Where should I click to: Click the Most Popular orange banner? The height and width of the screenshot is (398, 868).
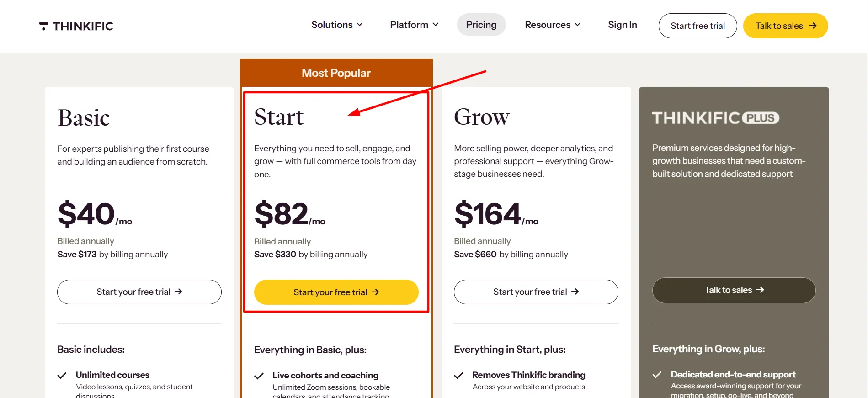[x=336, y=73]
